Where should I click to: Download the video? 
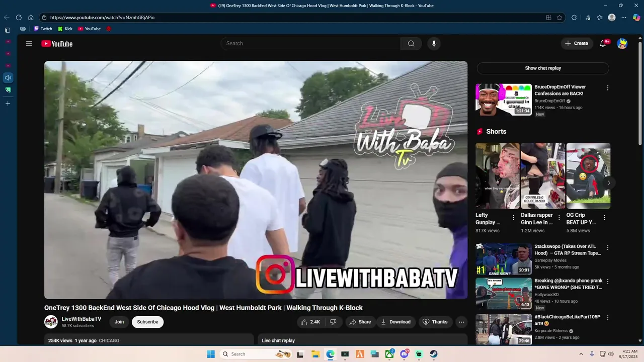[x=395, y=322]
